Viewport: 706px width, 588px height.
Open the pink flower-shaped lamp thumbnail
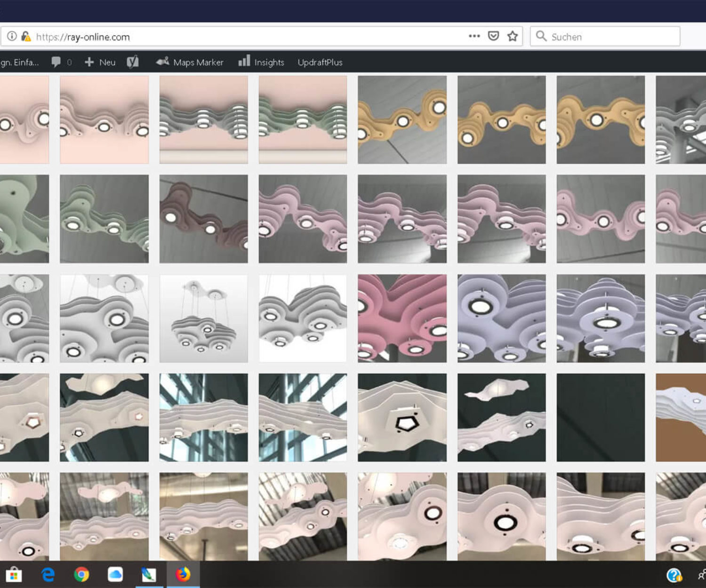(x=402, y=318)
